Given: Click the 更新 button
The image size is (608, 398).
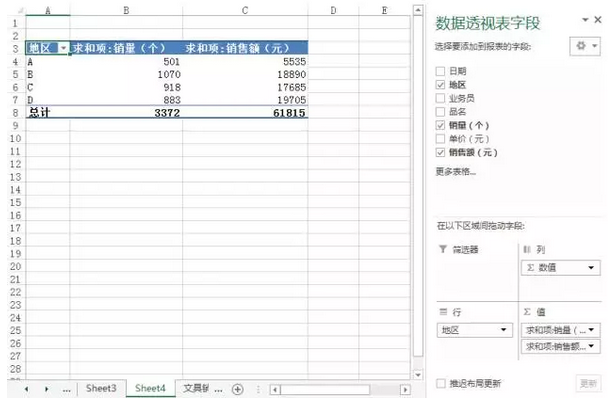Looking at the screenshot, I should tap(588, 384).
